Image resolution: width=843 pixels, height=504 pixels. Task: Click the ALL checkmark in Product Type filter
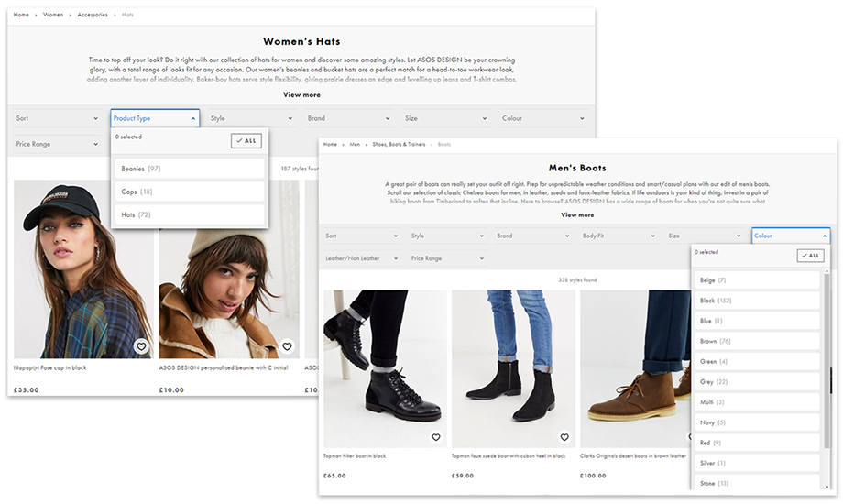tap(246, 140)
